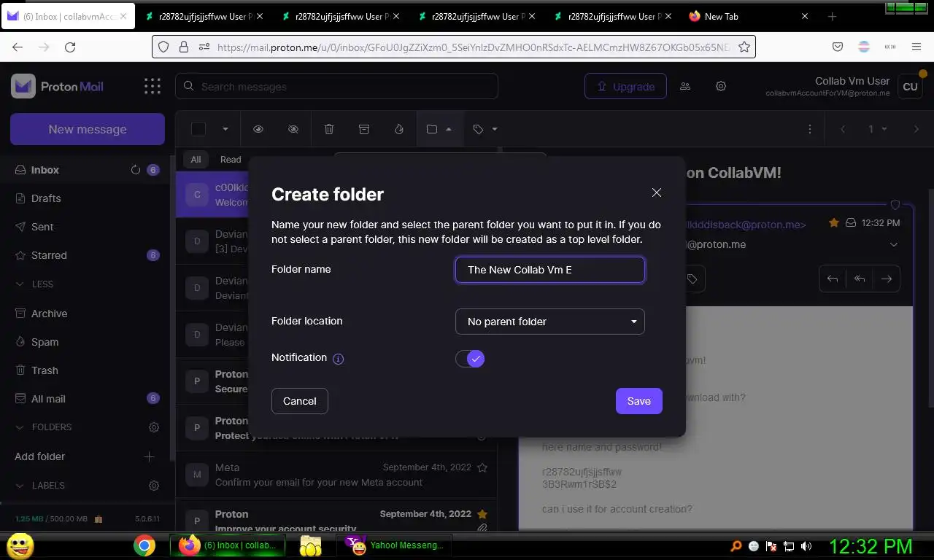Screen dimensions: 934x560
Task: Close the Create folder dialog with X
Action: 657,192
